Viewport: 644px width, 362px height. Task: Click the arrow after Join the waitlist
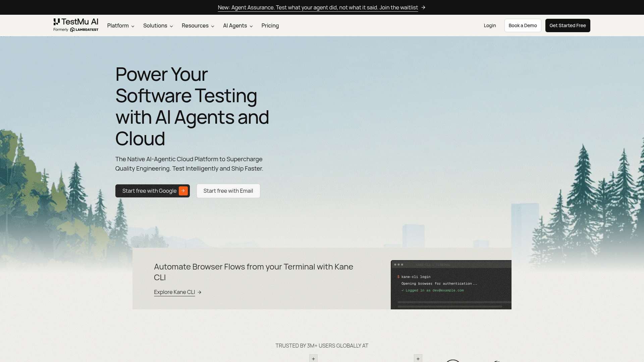423,7
